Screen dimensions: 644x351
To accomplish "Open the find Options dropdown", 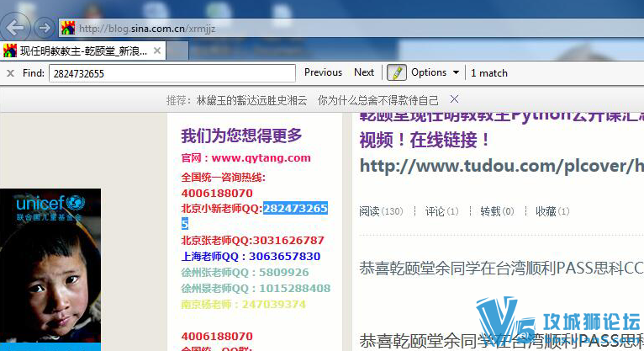I will 435,72.
